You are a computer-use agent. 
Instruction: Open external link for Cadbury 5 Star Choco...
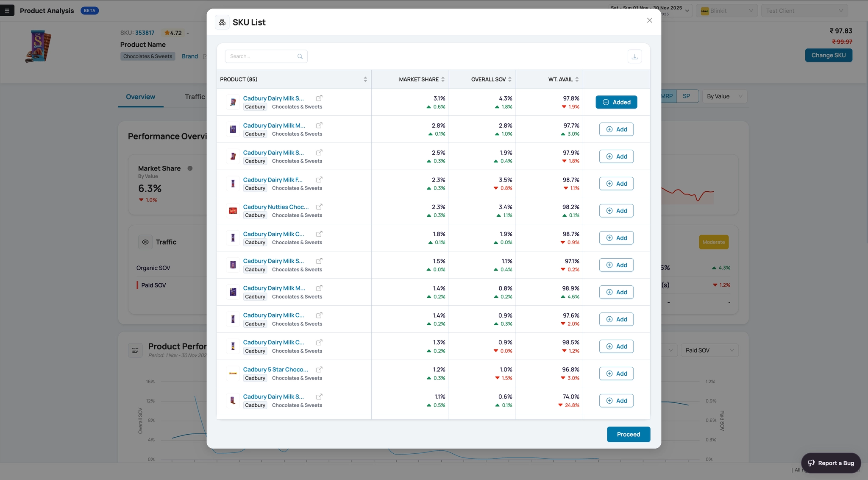click(319, 370)
